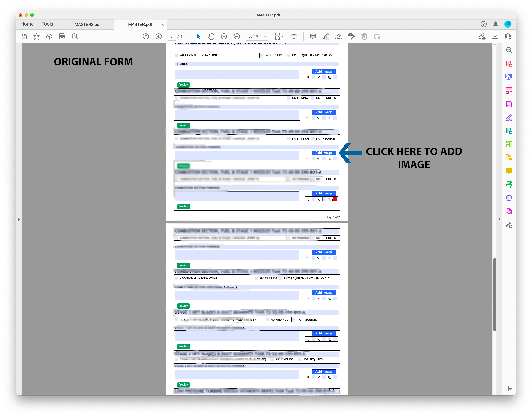Click the cloud upload icon

pos(49,37)
